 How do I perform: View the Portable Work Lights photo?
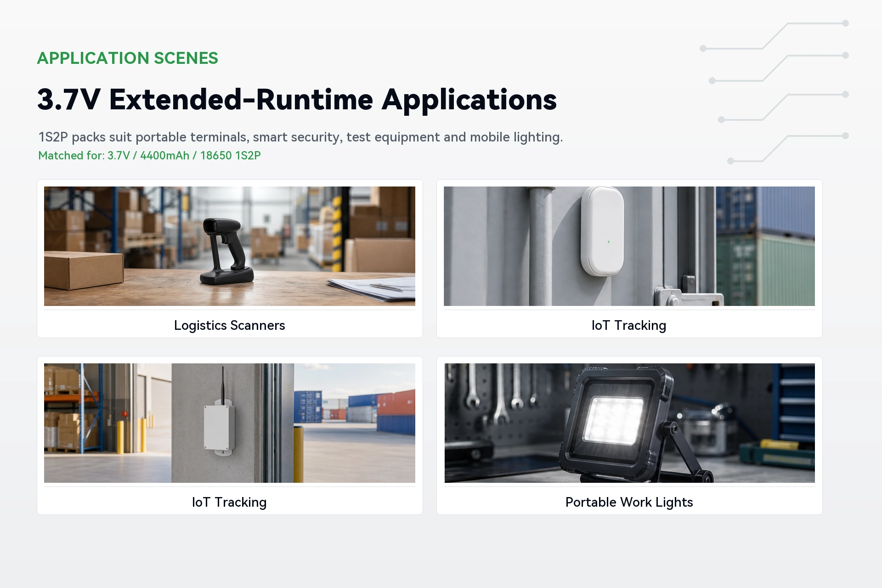tap(629, 423)
